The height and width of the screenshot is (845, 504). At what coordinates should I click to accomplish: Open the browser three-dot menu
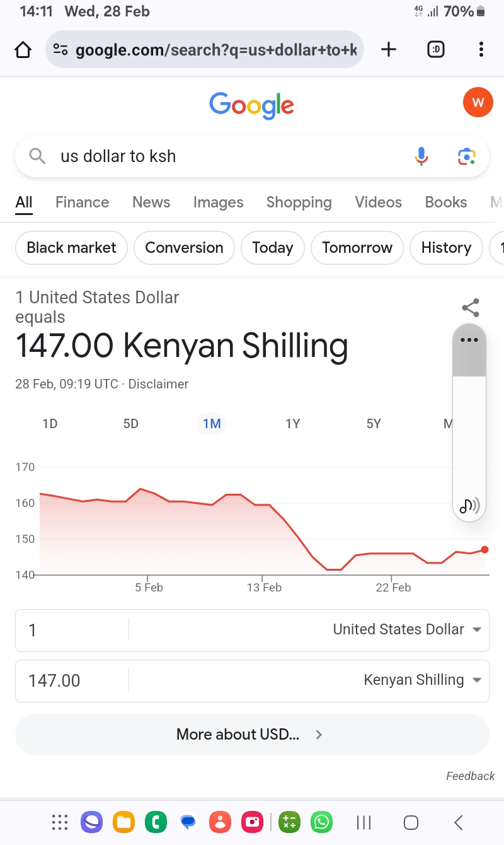click(481, 49)
